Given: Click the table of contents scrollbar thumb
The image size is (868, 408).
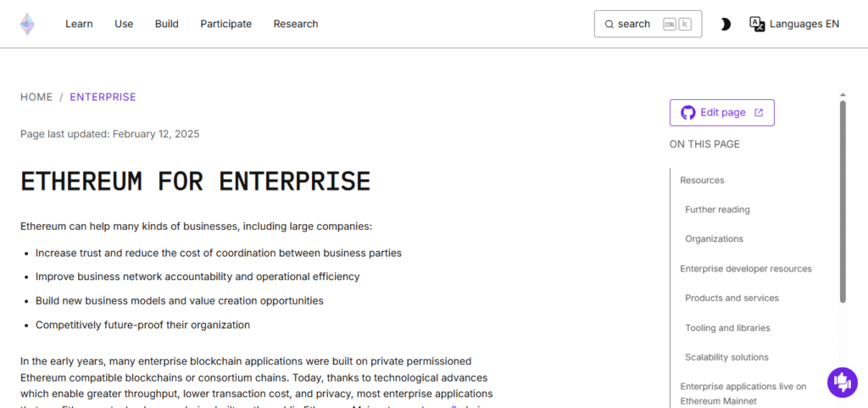Looking at the screenshot, I should (843, 202).
